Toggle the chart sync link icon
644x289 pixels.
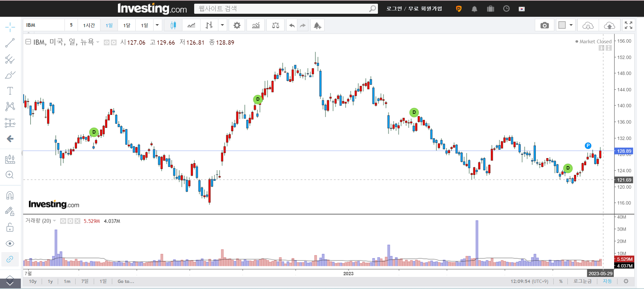[x=10, y=259]
